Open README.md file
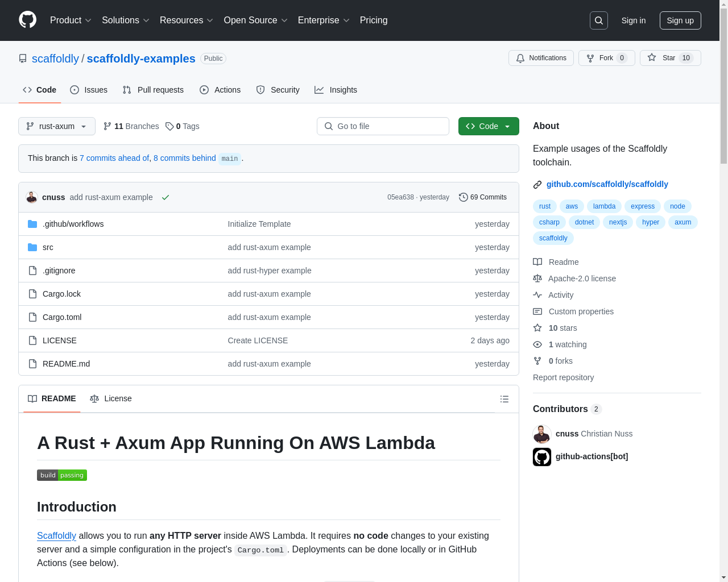Viewport: 728px width, 582px height. point(66,364)
